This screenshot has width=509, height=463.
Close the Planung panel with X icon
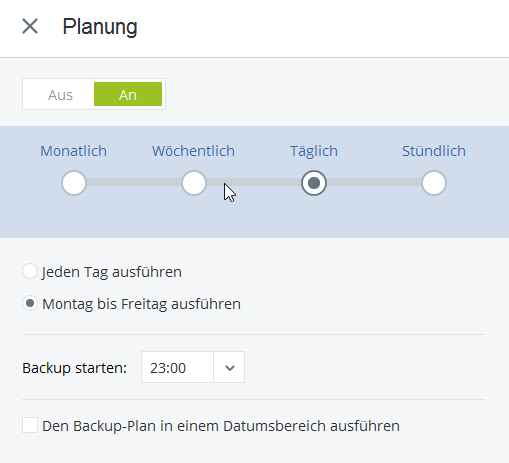[x=30, y=26]
